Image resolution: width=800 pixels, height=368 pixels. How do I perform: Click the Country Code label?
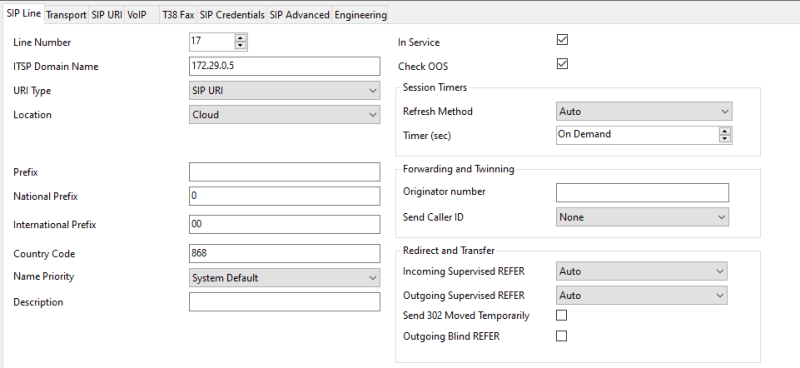pos(44,254)
